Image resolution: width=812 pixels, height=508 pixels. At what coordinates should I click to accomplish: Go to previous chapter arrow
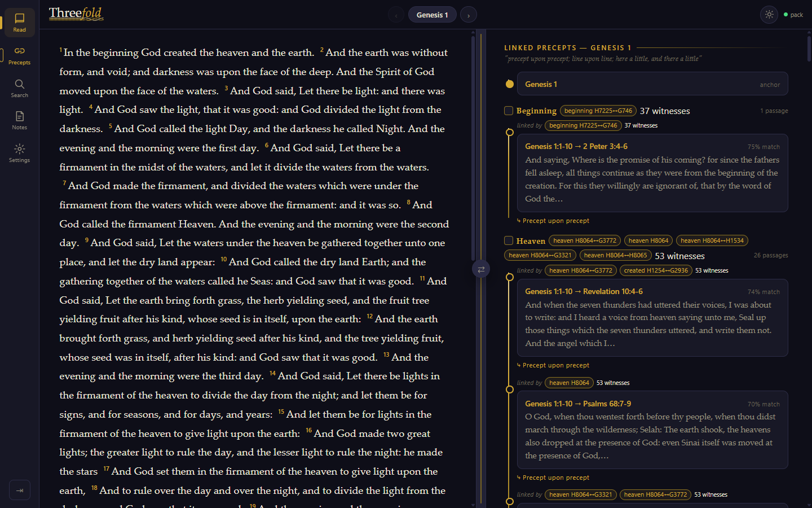396,15
